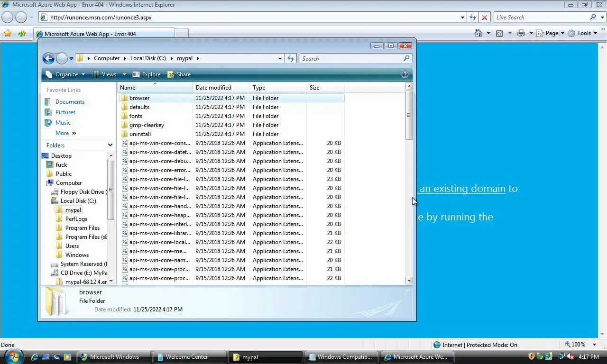Click Internet Explorer Back button
This screenshot has width=607, height=364.
click(x=8, y=18)
